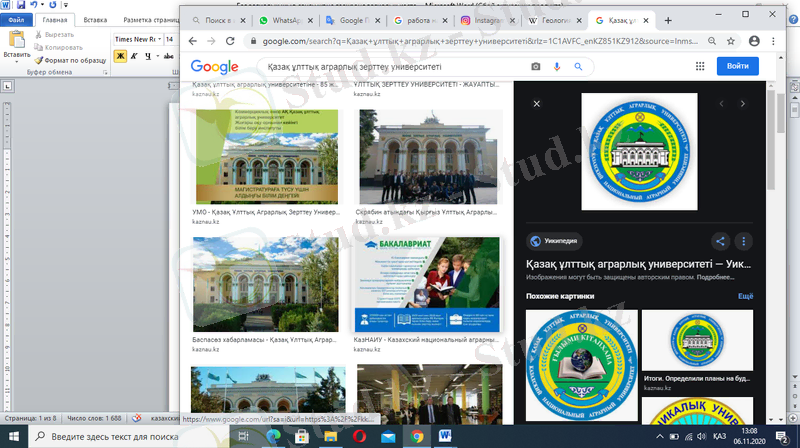Save the Word document
Screen dimensions: 800x448
[x=21, y=5]
